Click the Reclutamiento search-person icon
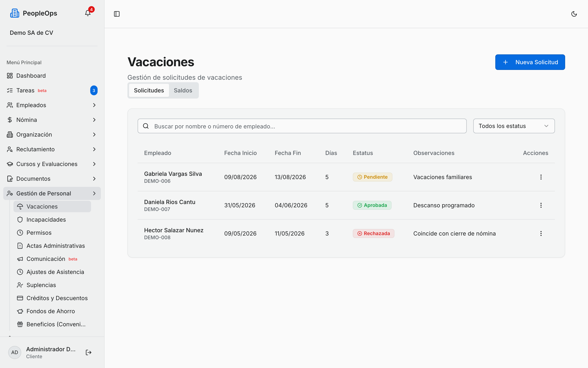The height and width of the screenshot is (368, 588). point(10,149)
